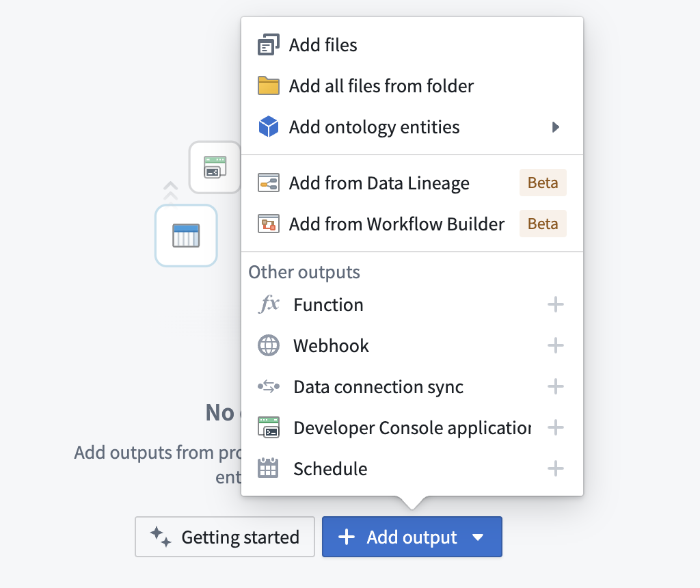Click the Add output button
700x588 pixels.
coord(412,537)
